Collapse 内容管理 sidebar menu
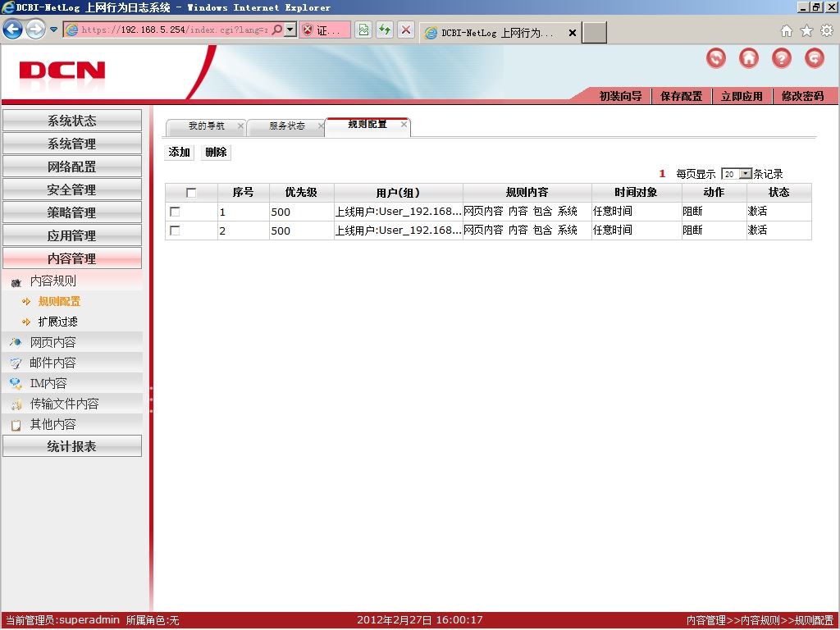The height and width of the screenshot is (630, 840). pos(72,258)
